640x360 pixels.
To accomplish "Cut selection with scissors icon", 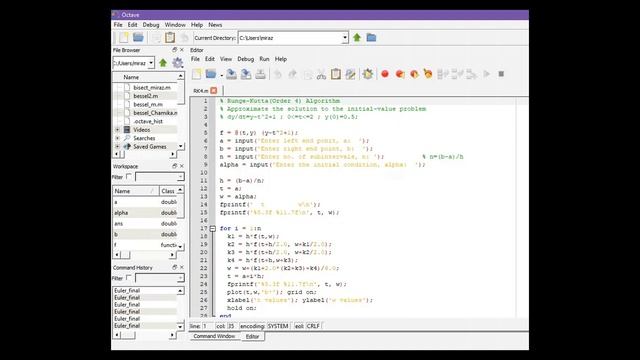I will click(321, 74).
